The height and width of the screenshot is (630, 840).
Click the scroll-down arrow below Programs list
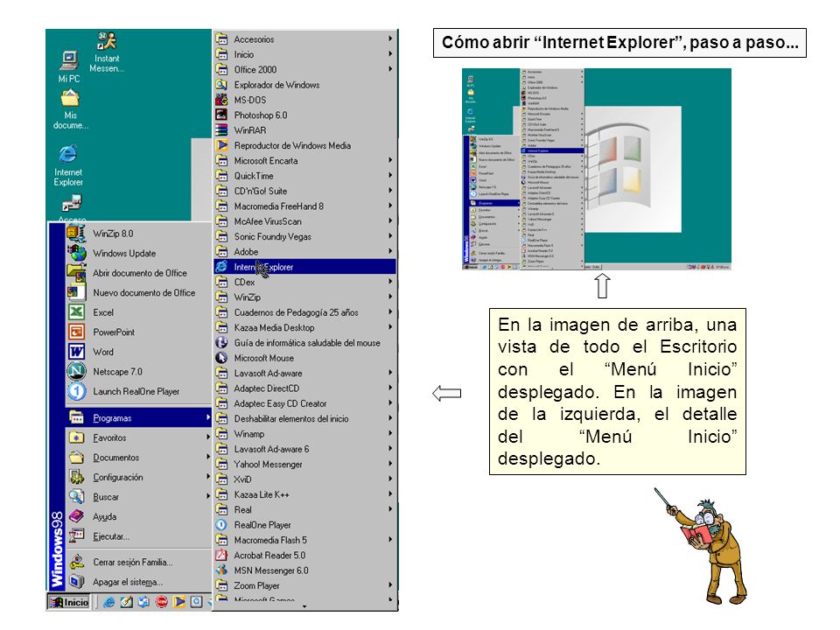(x=304, y=606)
